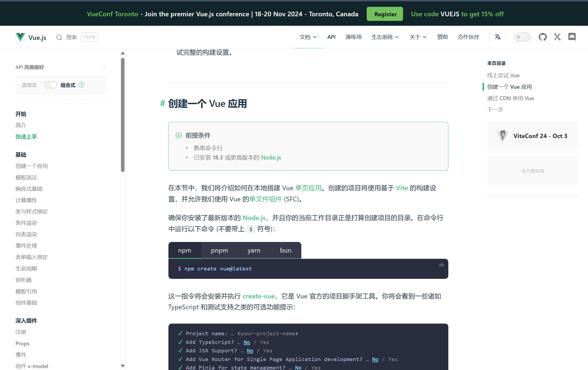This screenshot has width=588, height=370.
Task: Switch to the yarn code tab
Action: pos(254,250)
